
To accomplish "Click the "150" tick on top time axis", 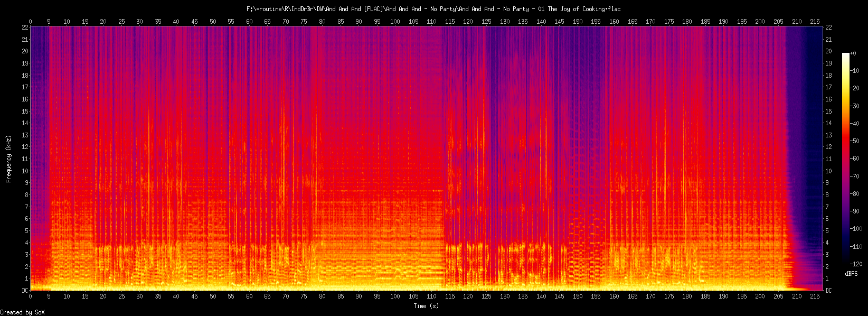I will 578,22.
